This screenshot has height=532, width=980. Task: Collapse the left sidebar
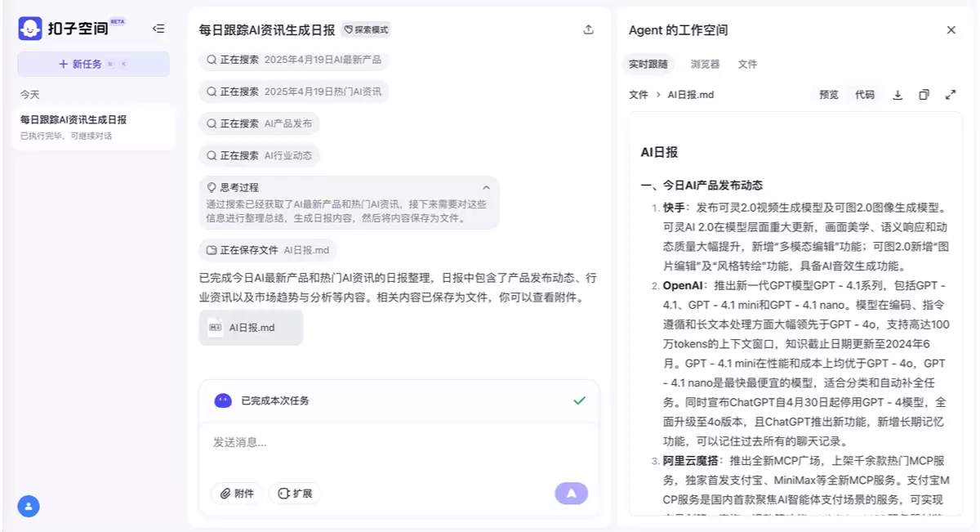[x=158, y=29]
